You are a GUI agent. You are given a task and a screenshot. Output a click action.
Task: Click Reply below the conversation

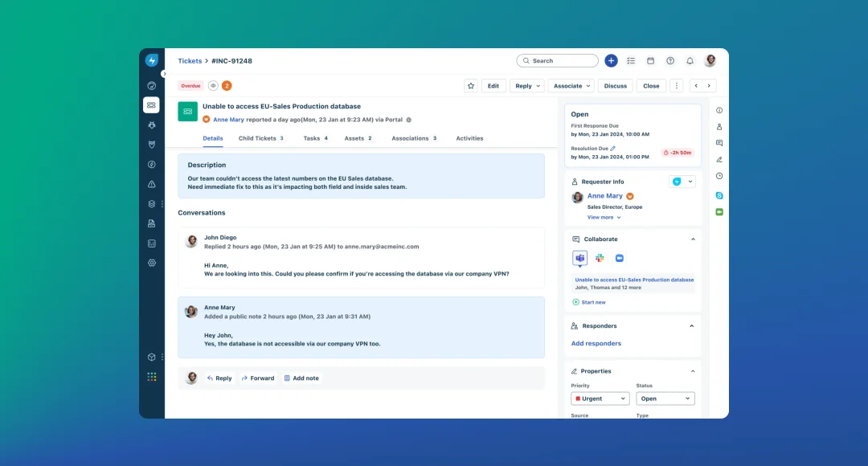point(219,378)
